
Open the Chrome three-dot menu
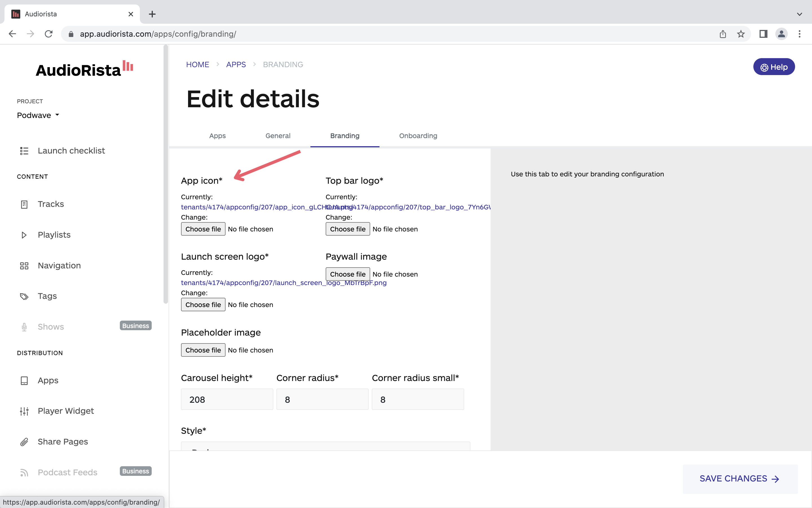(x=800, y=34)
